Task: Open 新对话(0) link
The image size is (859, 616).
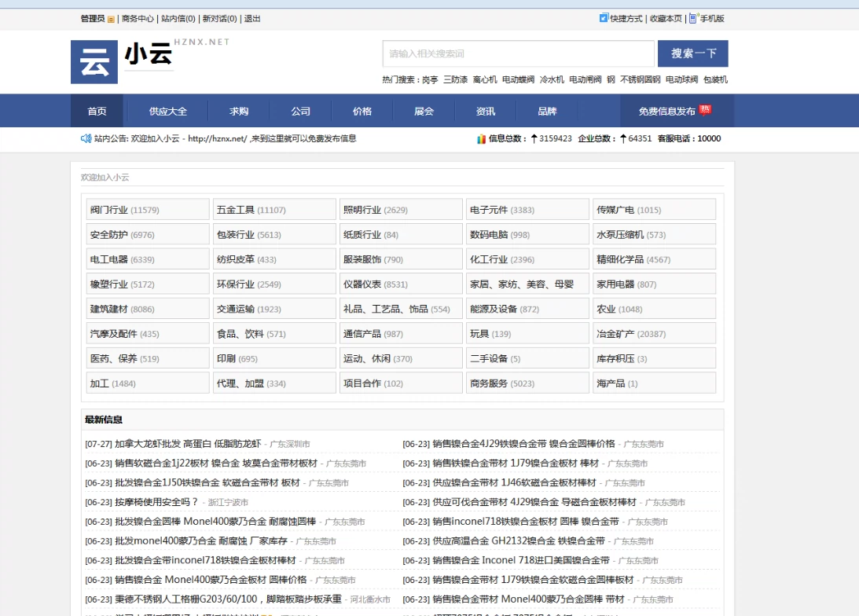Action: [220, 19]
